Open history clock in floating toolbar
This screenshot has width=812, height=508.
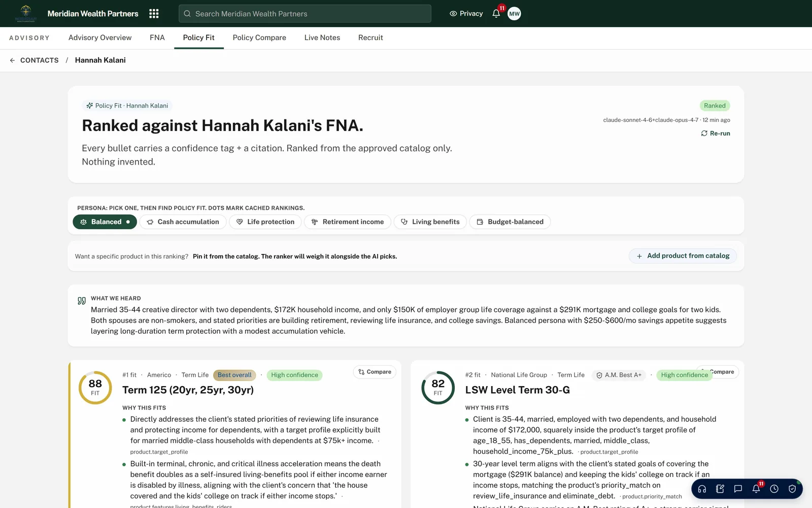pos(774,489)
